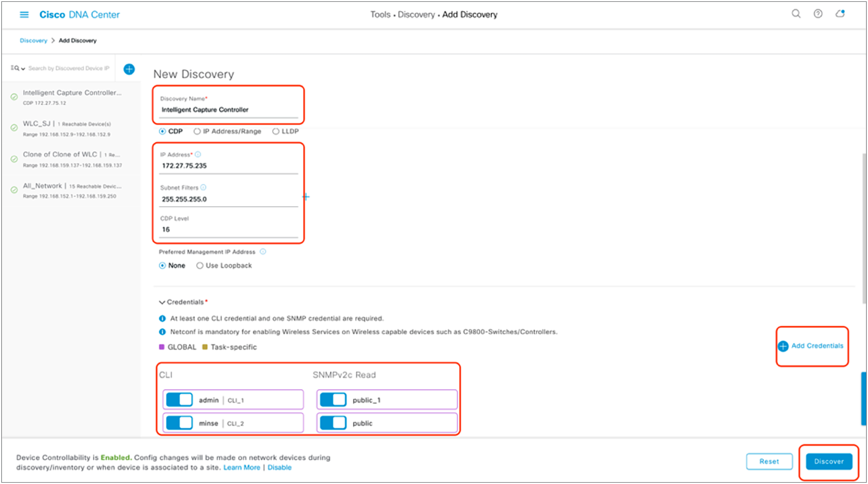The height and width of the screenshot is (484, 868).
Task: Click the Add Discovery breadcrumb text
Action: coord(78,41)
